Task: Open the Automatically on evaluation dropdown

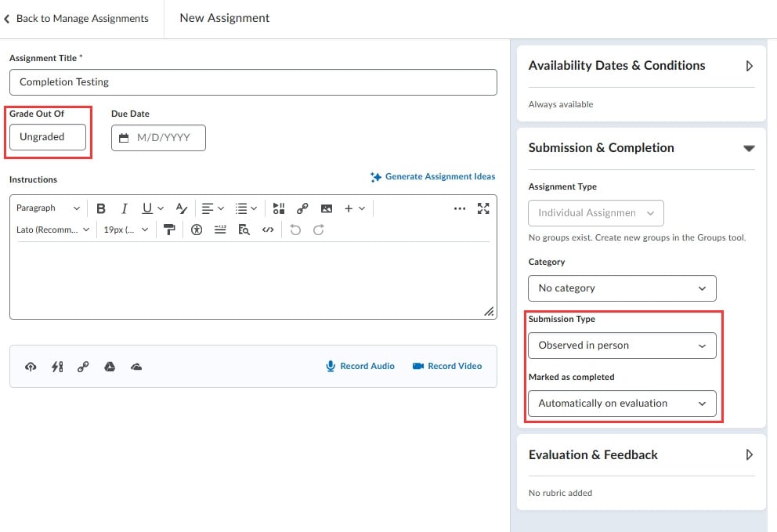Action: click(x=622, y=404)
